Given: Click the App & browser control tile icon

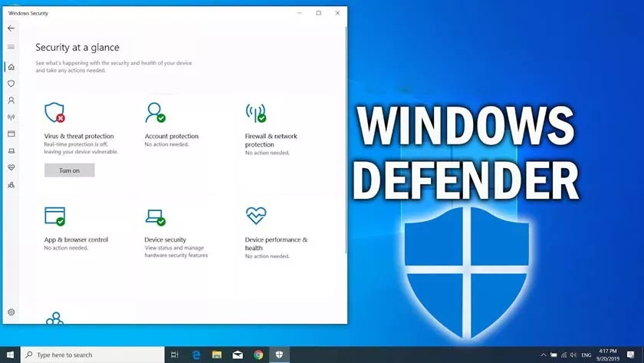Looking at the screenshot, I should [x=55, y=216].
